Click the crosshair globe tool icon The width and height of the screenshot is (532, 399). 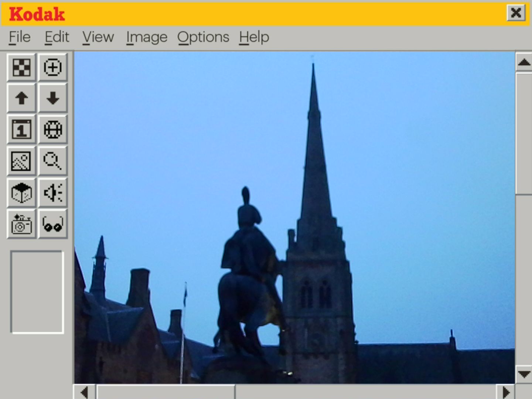tap(53, 130)
